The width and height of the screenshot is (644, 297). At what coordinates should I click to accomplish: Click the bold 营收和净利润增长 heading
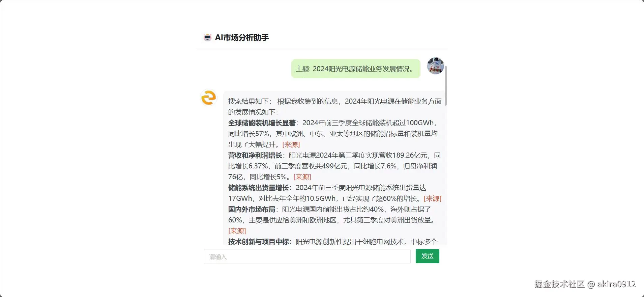[x=255, y=155]
